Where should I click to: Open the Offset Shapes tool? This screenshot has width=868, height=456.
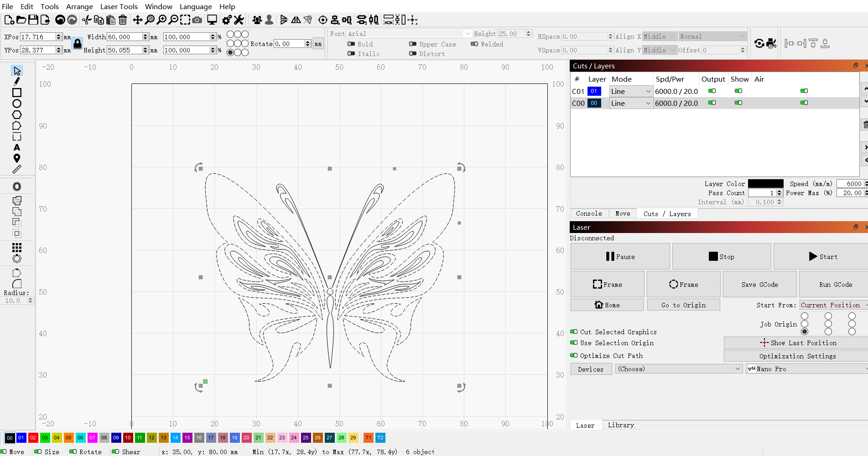click(x=17, y=186)
